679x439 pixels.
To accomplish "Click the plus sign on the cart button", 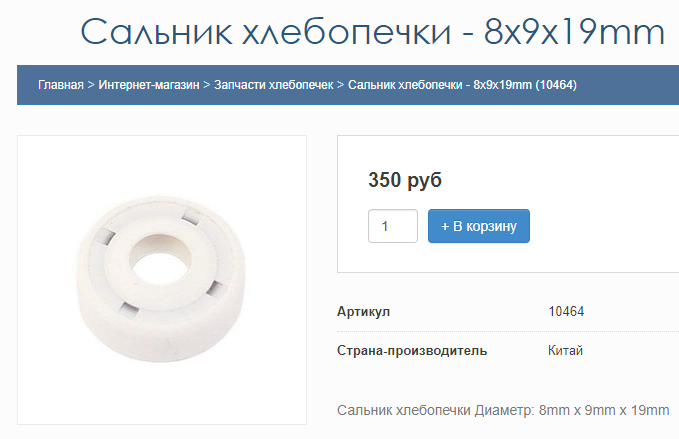I will coord(445,226).
